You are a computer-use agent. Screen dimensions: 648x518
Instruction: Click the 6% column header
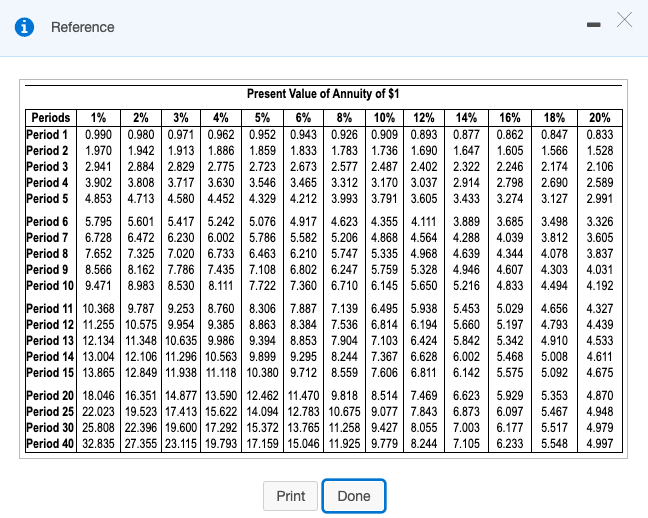pos(303,118)
